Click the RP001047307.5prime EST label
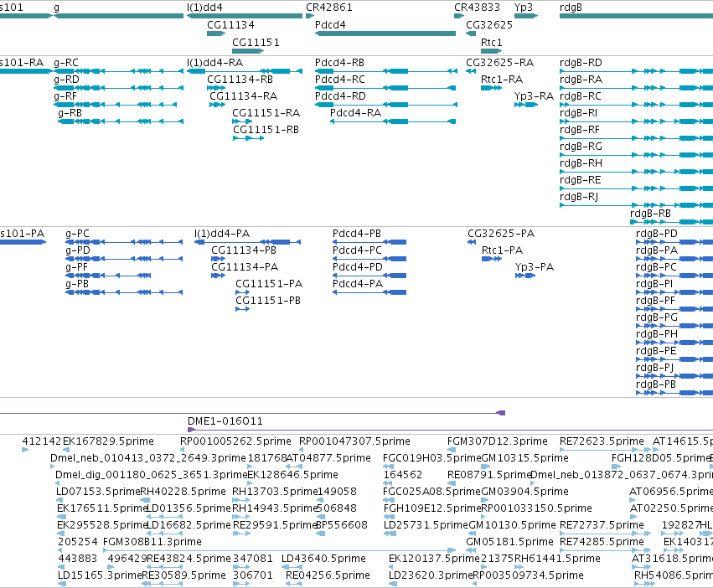713x588 pixels. 354,441
